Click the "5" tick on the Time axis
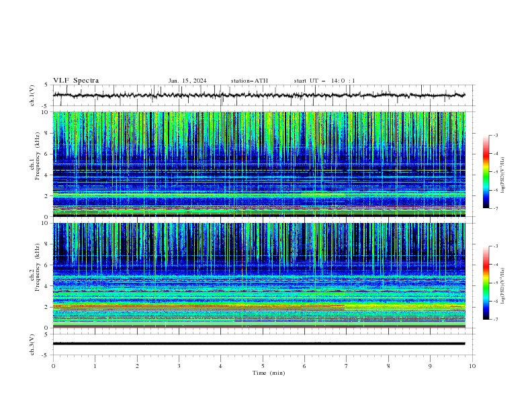This screenshot has width=532, height=411. pyautogui.click(x=263, y=366)
